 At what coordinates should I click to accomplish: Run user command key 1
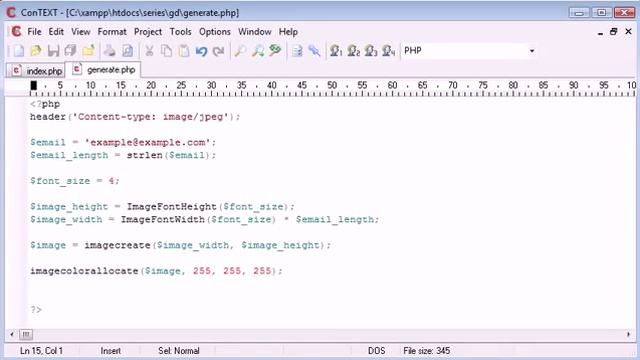point(336,51)
